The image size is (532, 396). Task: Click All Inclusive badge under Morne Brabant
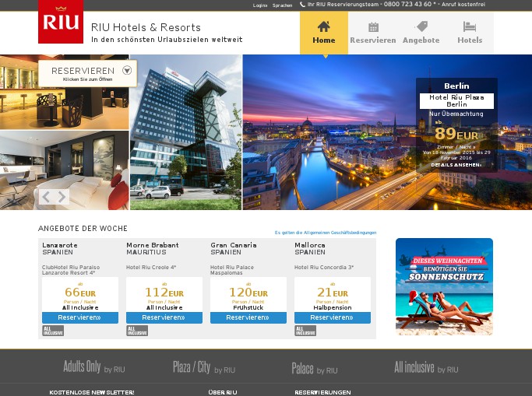[x=137, y=331]
